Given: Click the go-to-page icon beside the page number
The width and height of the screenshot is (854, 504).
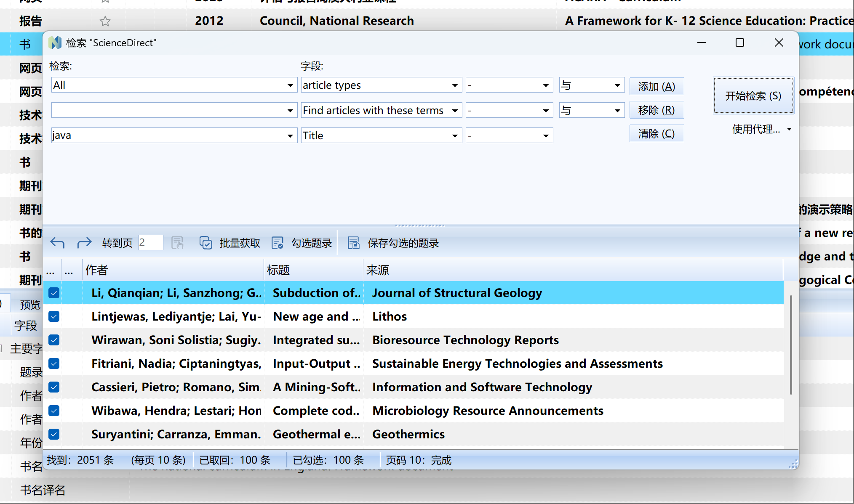Looking at the screenshot, I should pyautogui.click(x=177, y=243).
